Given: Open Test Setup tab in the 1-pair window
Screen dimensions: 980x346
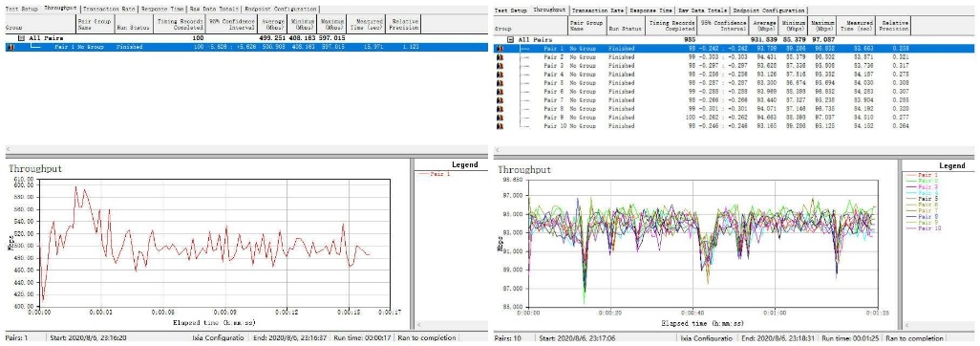Looking at the screenshot, I should (21, 10).
